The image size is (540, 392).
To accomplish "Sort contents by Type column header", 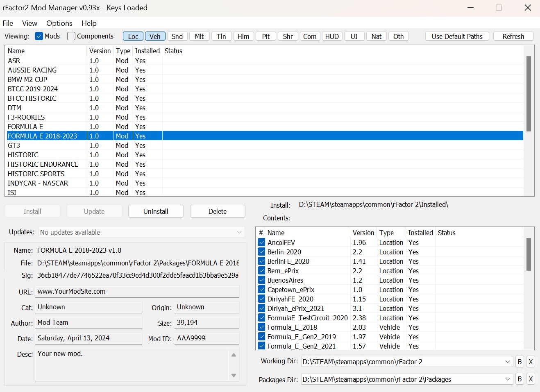I will click(392, 233).
